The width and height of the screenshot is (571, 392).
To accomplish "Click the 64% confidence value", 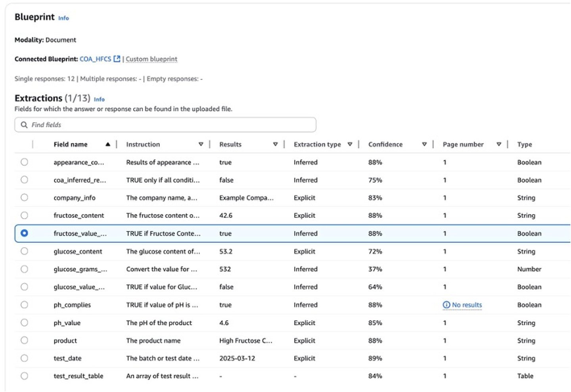I will [x=375, y=287].
